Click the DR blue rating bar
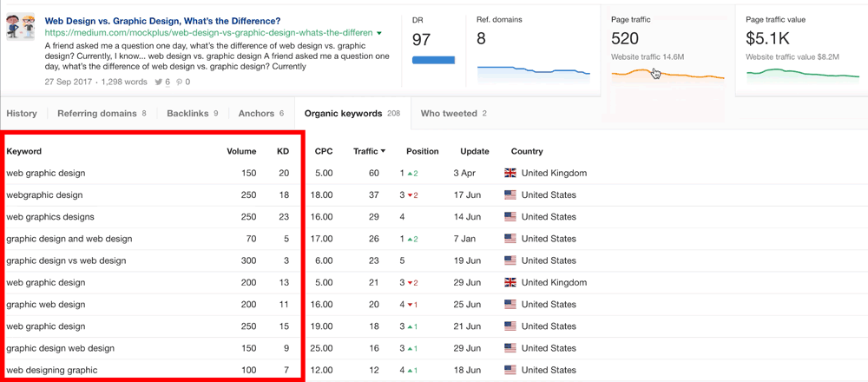The width and height of the screenshot is (868, 382). tap(433, 60)
